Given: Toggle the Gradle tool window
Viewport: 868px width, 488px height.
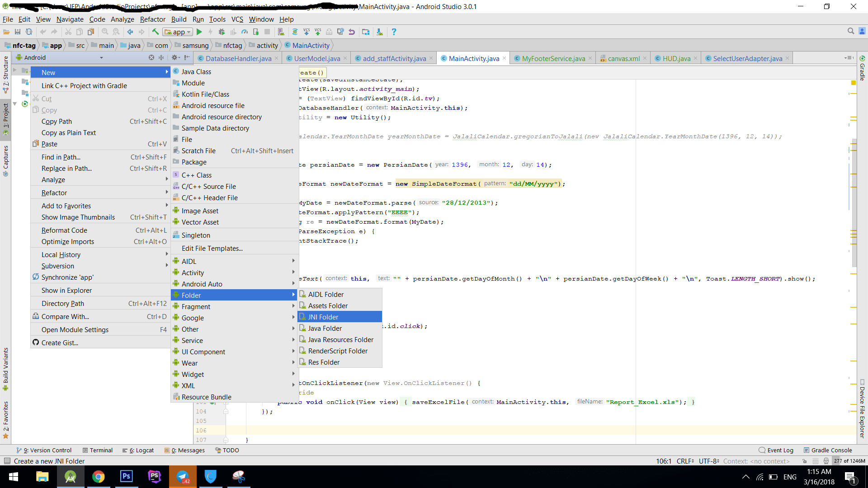Looking at the screenshot, I should pyautogui.click(x=863, y=69).
